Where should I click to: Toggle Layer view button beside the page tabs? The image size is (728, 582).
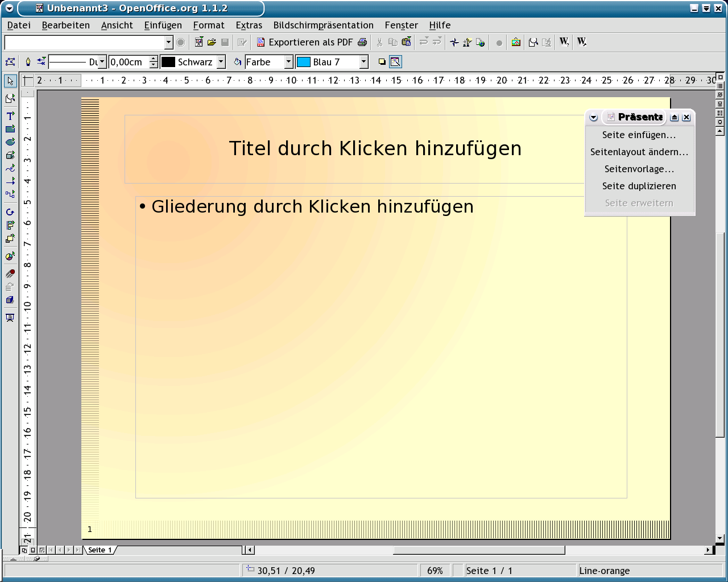tap(42, 550)
